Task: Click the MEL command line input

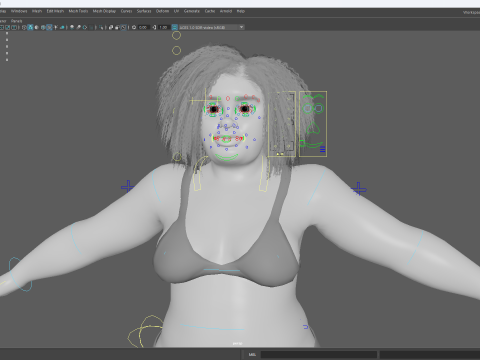Action: (x=318, y=354)
